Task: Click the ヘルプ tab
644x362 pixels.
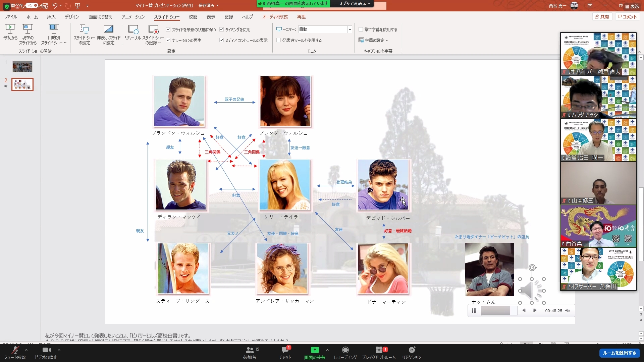Action: (248, 17)
